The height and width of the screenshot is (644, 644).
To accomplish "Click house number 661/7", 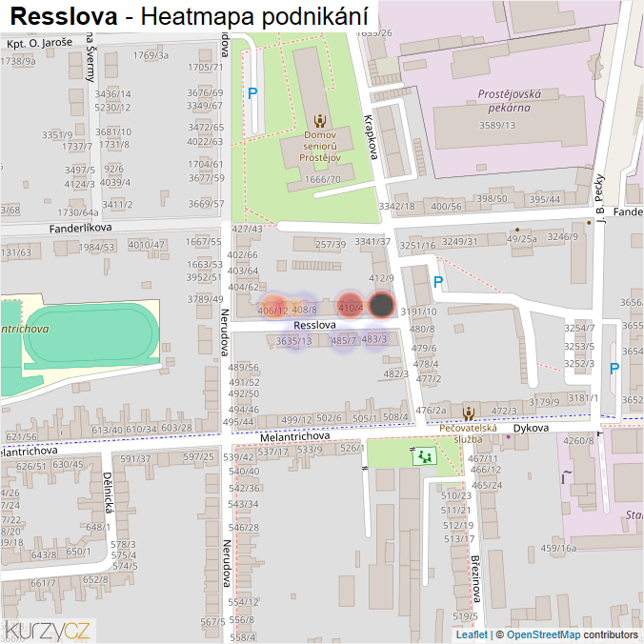I will pyautogui.click(x=43, y=583).
